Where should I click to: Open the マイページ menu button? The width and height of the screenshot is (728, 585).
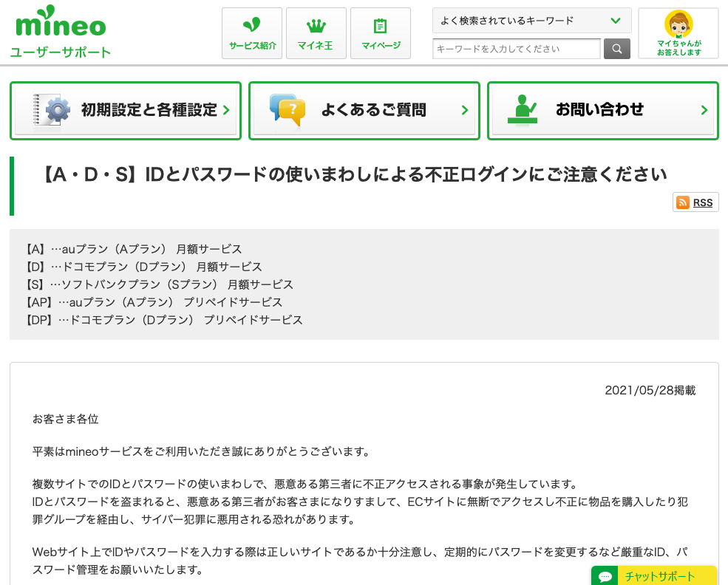point(381,33)
